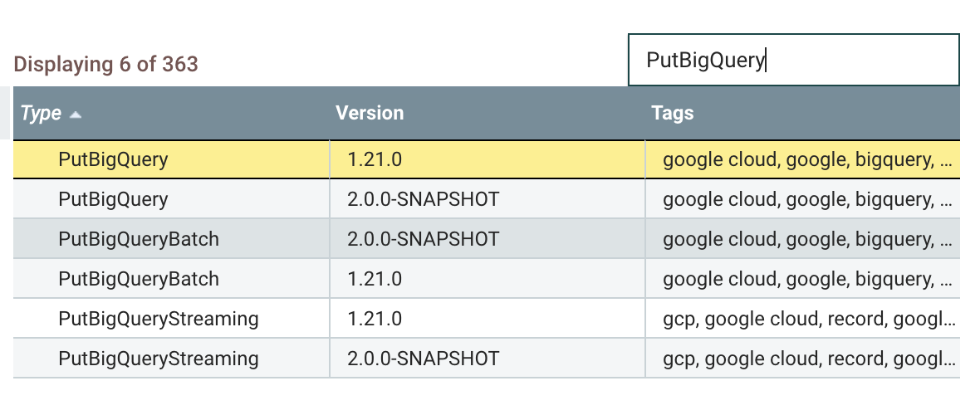The width and height of the screenshot is (980, 415).
Task: Select the PutBigQueryBatch row with version 1.21.0
Action: click(x=486, y=279)
